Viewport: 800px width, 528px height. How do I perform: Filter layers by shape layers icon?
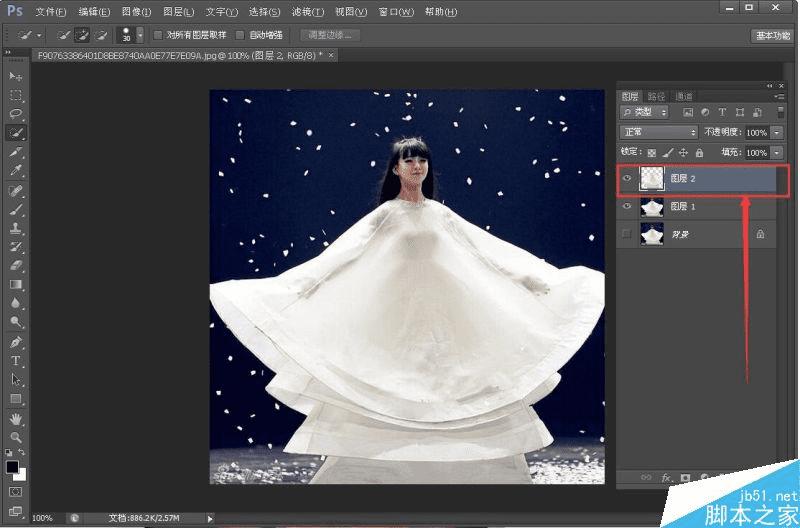coord(740,112)
